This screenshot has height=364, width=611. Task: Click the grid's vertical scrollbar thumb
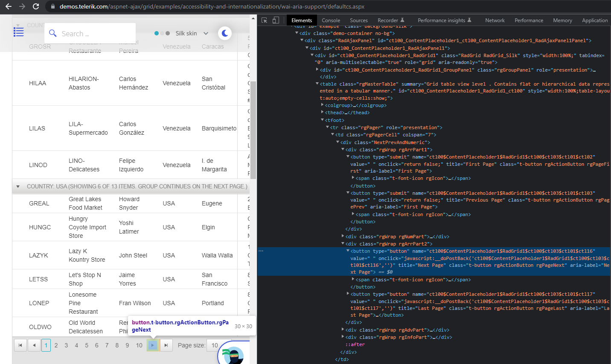[x=253, y=130]
